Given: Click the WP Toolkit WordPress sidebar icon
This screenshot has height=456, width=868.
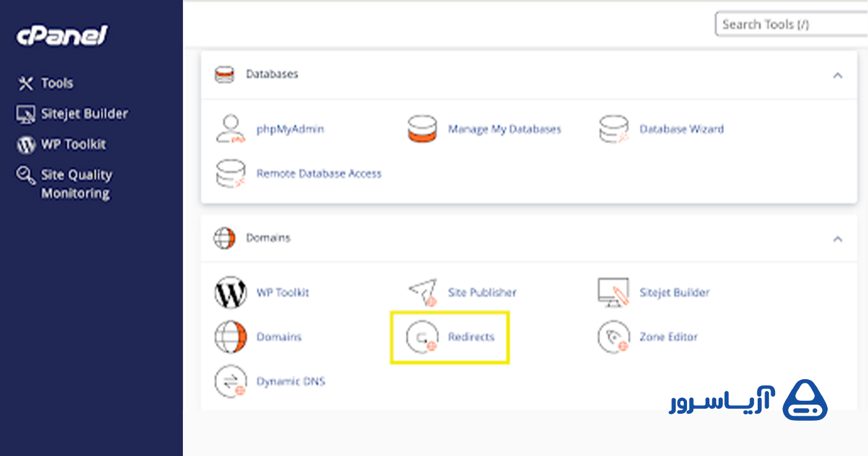Looking at the screenshot, I should 25,144.
